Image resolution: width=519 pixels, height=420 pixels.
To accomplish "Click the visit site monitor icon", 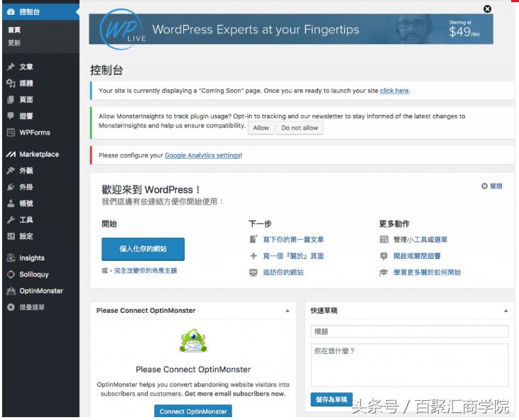I will (x=253, y=272).
